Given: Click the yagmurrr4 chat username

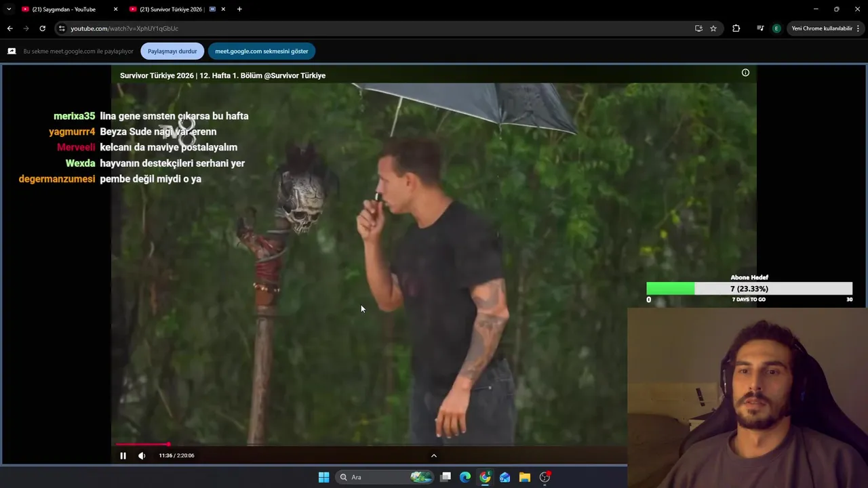Looking at the screenshot, I should coord(72,131).
